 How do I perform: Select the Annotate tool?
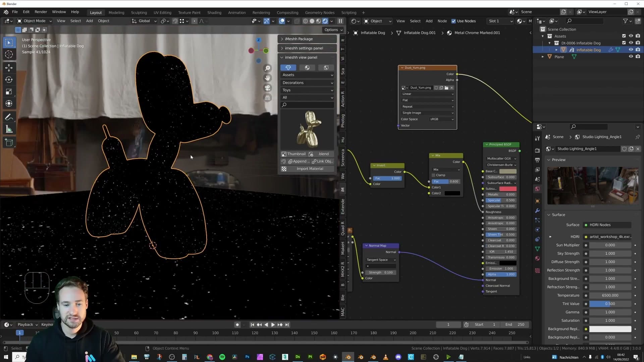point(9,117)
